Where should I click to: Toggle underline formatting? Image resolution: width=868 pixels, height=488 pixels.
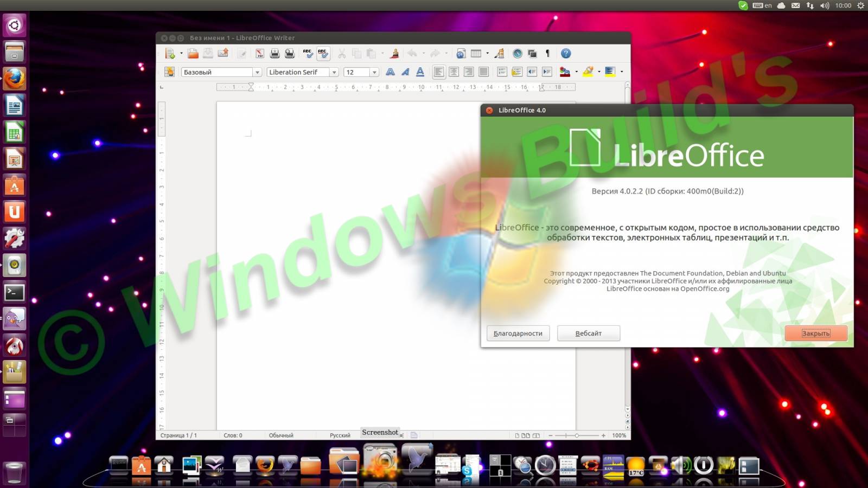point(420,72)
